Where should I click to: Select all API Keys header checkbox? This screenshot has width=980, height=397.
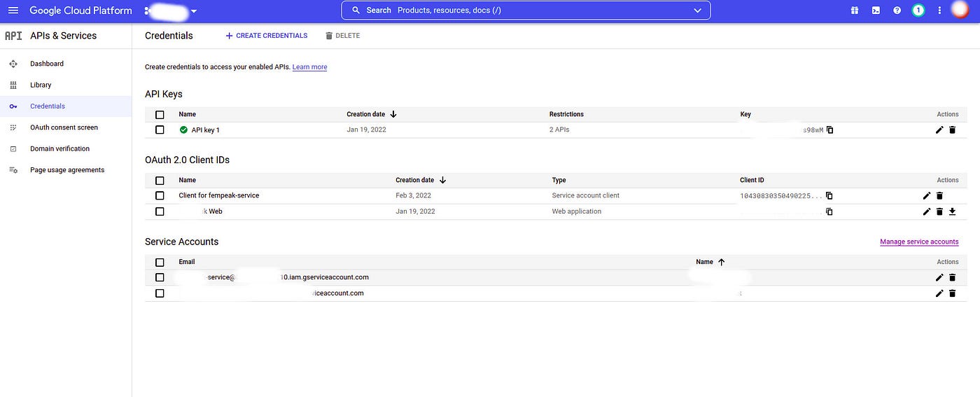point(160,115)
